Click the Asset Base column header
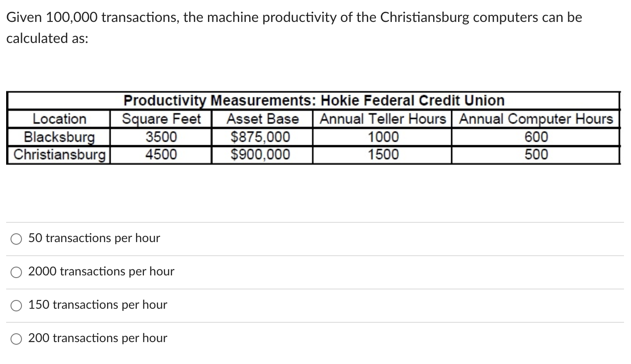 click(262, 118)
